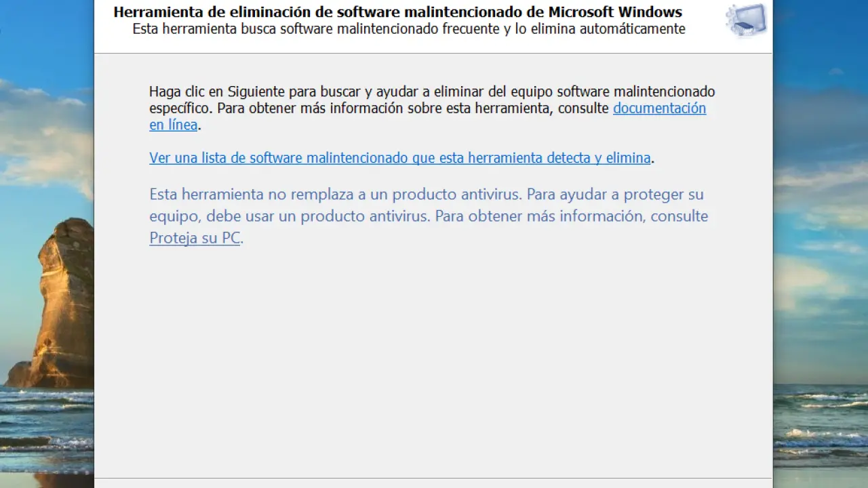Click the white header band beside the title
Screen dimensions: 868x488
pyautogui.click(x=705, y=41)
